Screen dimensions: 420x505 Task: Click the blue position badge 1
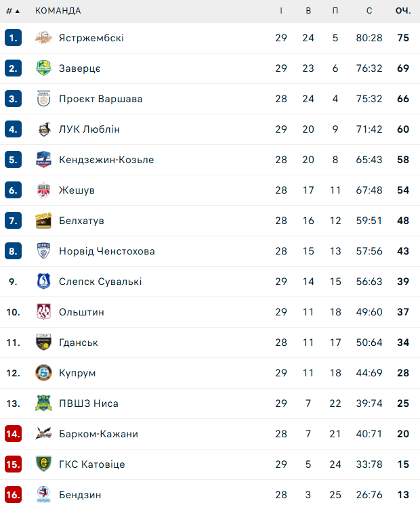pyautogui.click(x=13, y=38)
